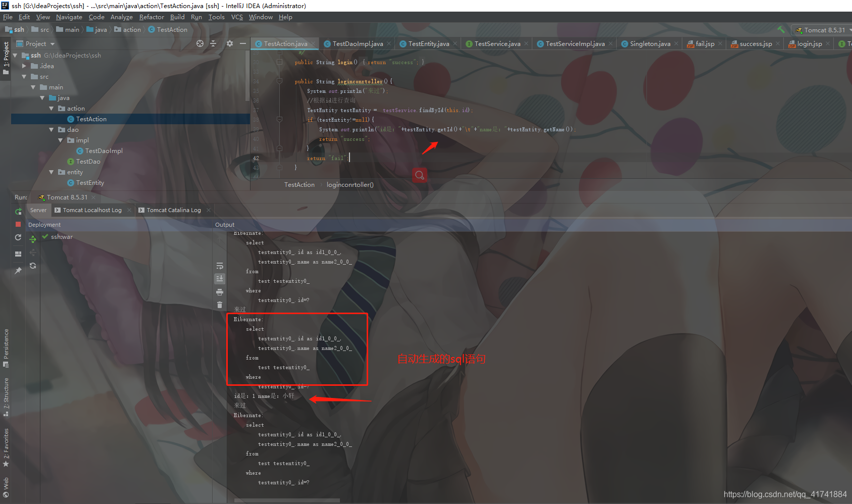The image size is (852, 504).
Task: Open the Restore Layout icon in the Run sidebar
Action: (18, 254)
